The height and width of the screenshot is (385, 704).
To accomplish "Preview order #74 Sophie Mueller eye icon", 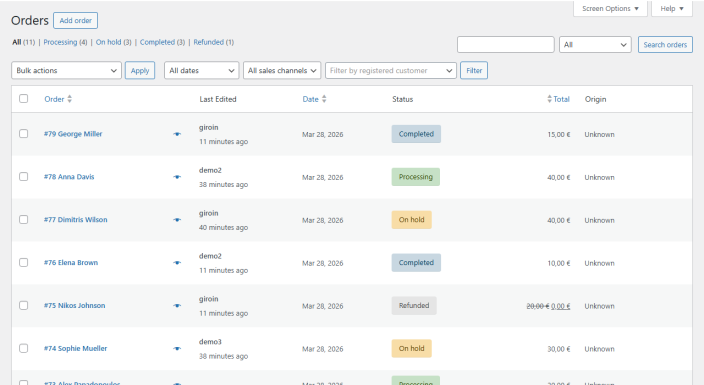I will click(x=177, y=349).
